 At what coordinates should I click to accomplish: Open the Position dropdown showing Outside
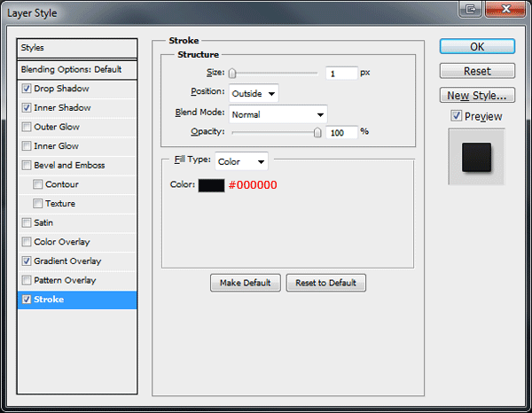point(254,93)
